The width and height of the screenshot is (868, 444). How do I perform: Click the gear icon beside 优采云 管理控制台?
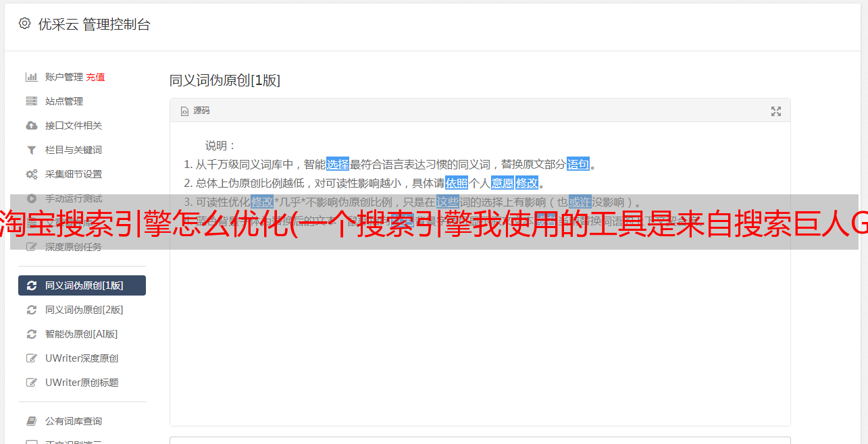pyautogui.click(x=25, y=24)
